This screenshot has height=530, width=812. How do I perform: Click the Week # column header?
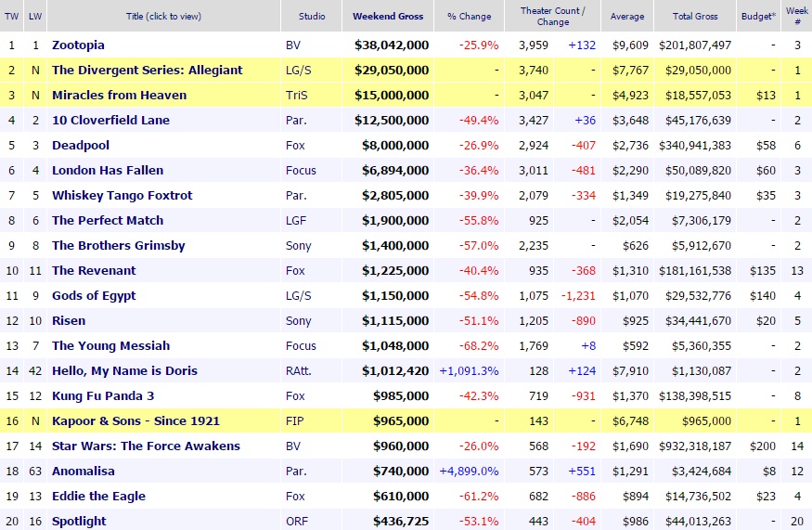(x=797, y=16)
